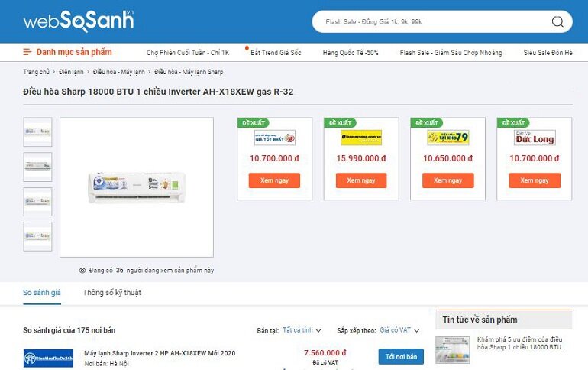
Task: Click So sánh giá của 175 nơi bán
Action: [69, 330]
